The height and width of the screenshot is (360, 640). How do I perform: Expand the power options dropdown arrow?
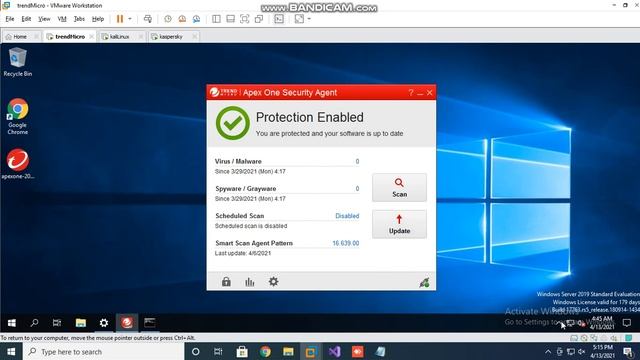130,19
